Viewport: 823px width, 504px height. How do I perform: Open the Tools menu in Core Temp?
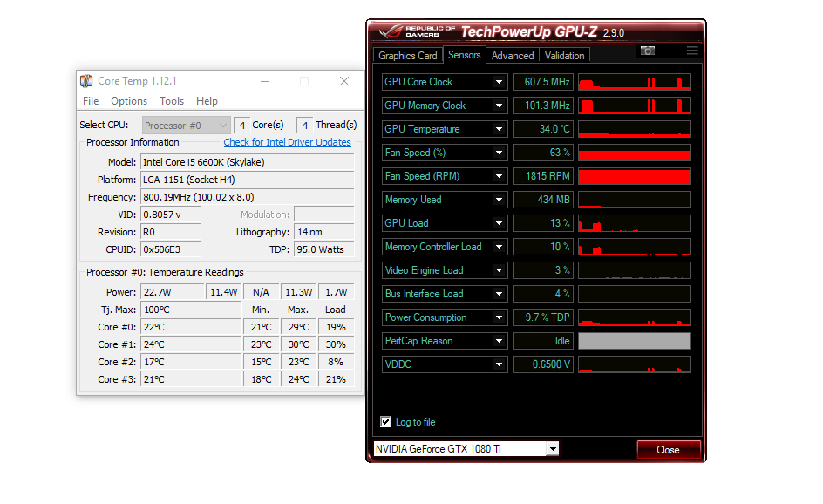pos(172,101)
